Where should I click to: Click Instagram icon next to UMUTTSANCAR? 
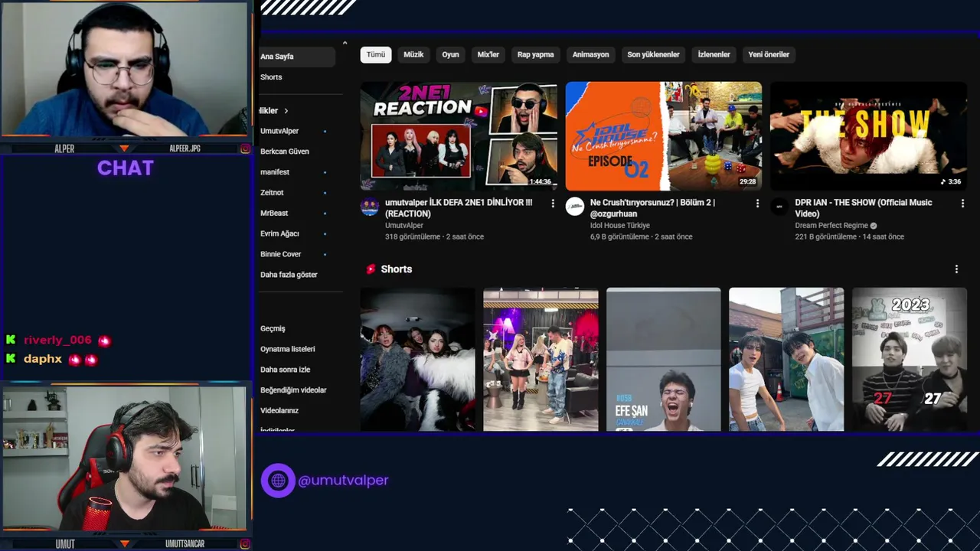pyautogui.click(x=245, y=544)
